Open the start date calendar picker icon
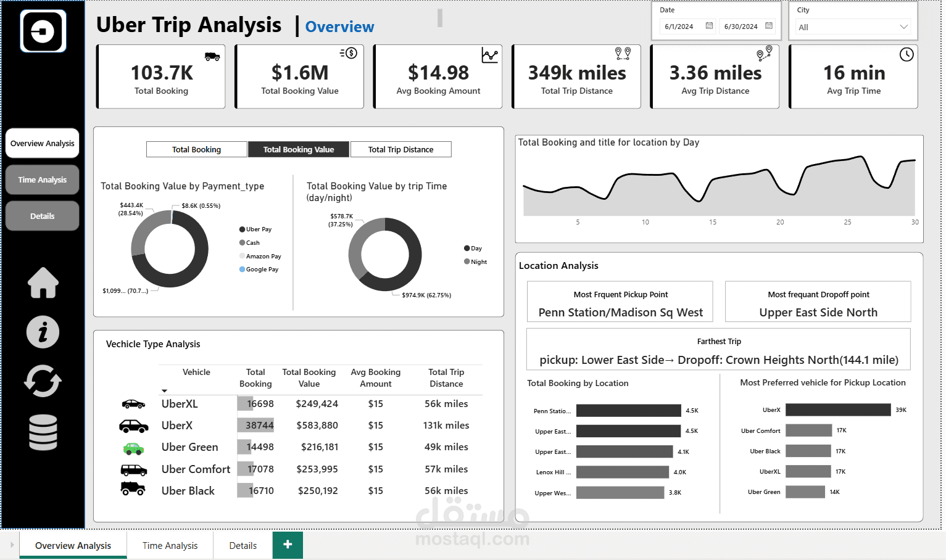 (x=709, y=26)
